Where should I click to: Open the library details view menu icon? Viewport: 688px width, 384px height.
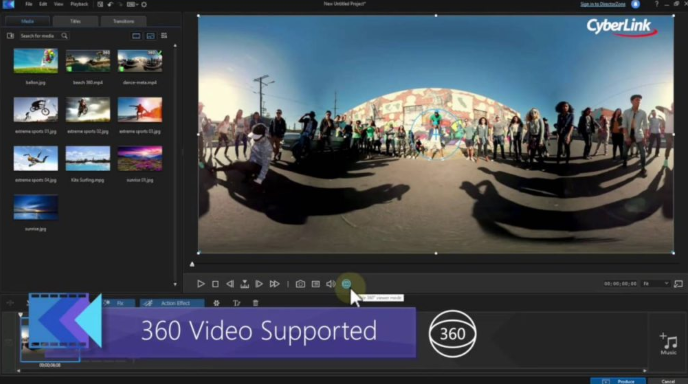pos(164,36)
